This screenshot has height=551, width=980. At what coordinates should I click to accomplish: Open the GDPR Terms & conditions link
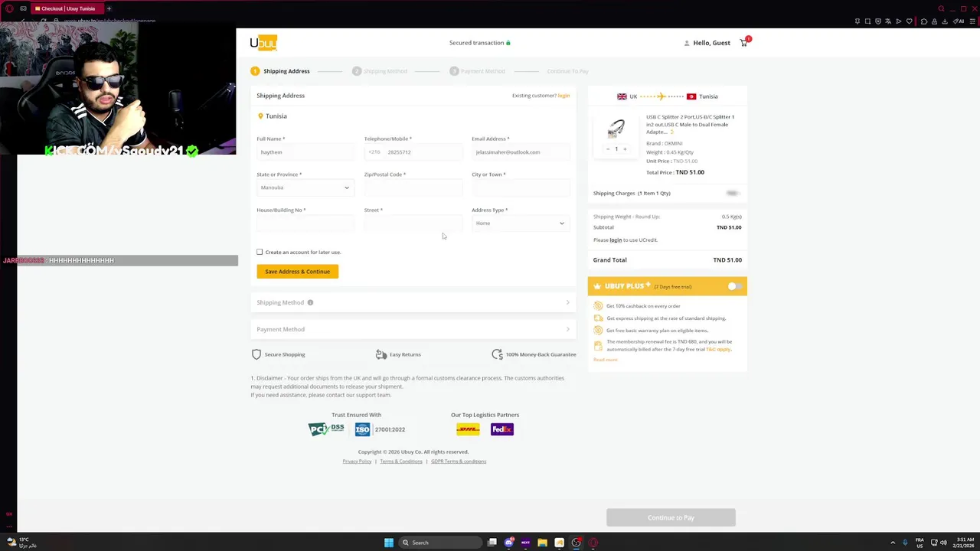[x=459, y=461]
